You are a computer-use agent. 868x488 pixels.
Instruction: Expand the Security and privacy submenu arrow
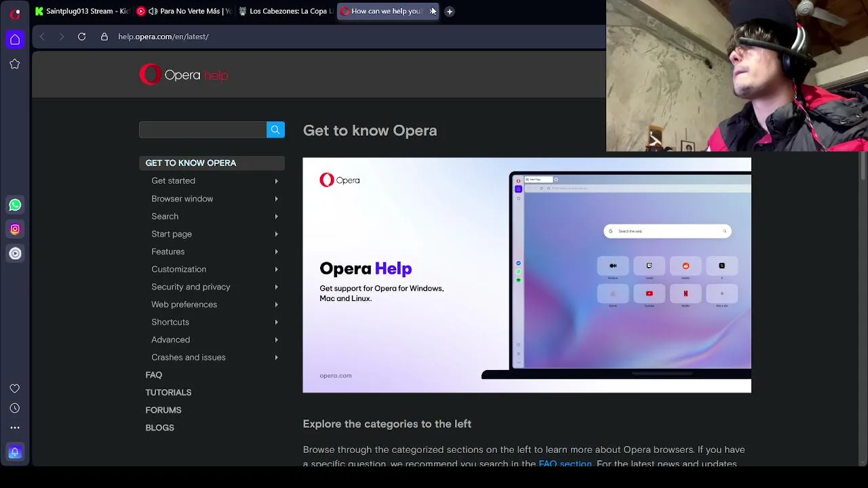tap(276, 287)
